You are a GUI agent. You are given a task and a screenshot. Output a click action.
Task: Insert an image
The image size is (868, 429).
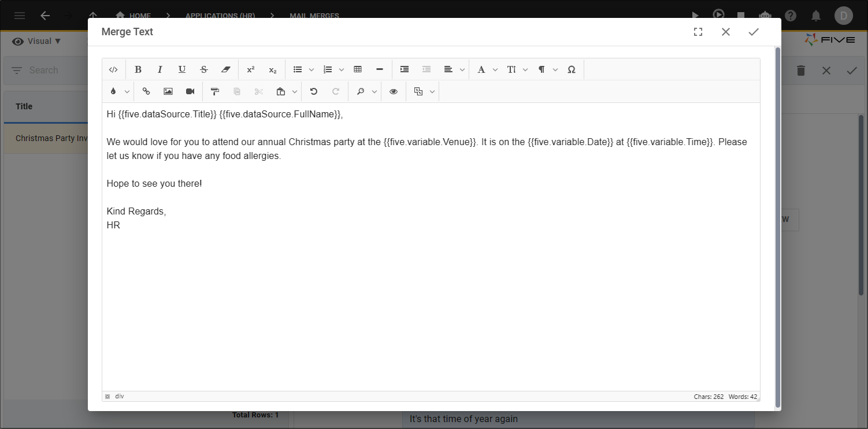point(168,91)
